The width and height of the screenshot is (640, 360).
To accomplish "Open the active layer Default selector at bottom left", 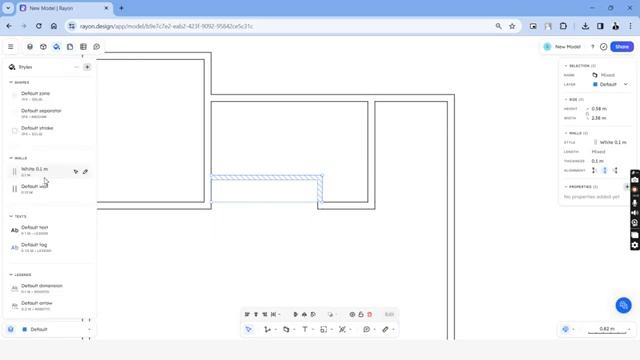I will 56,329.
